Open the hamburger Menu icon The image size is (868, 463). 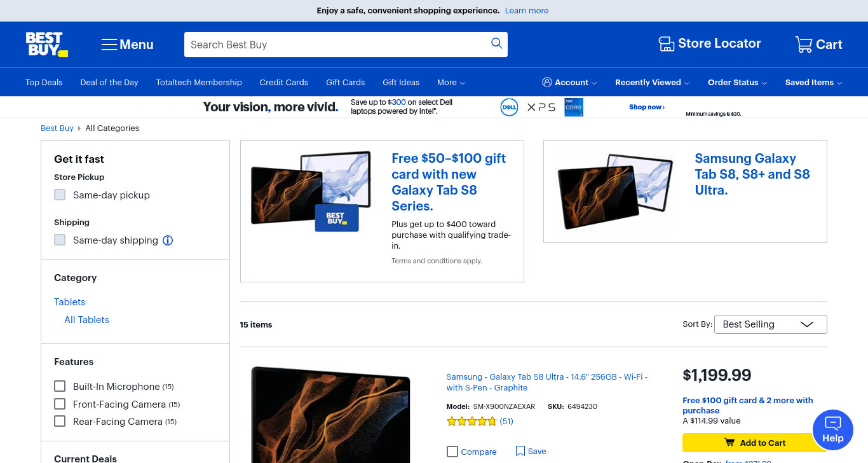(109, 45)
